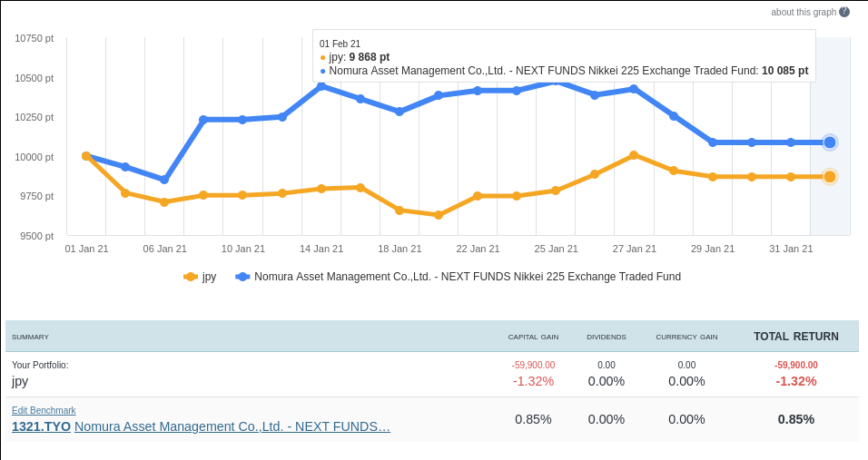The width and height of the screenshot is (868, 460).
Task: Click the DIVIDENDS column header
Action: coord(606,337)
